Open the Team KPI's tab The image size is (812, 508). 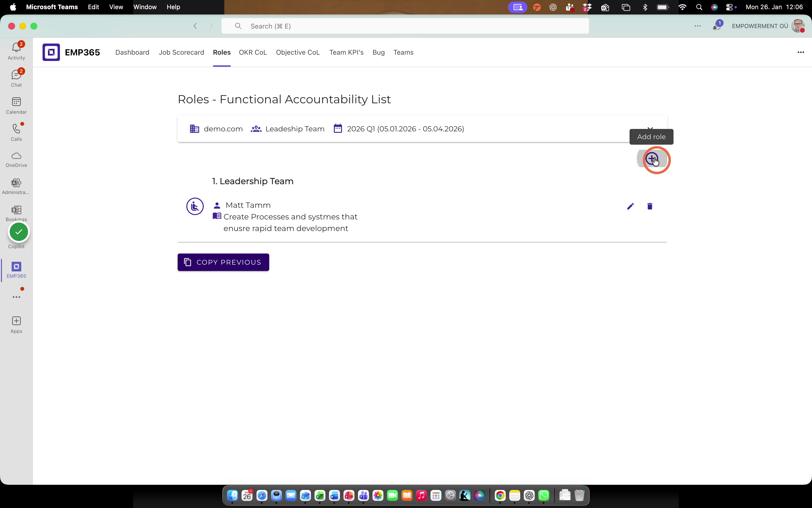click(346, 52)
